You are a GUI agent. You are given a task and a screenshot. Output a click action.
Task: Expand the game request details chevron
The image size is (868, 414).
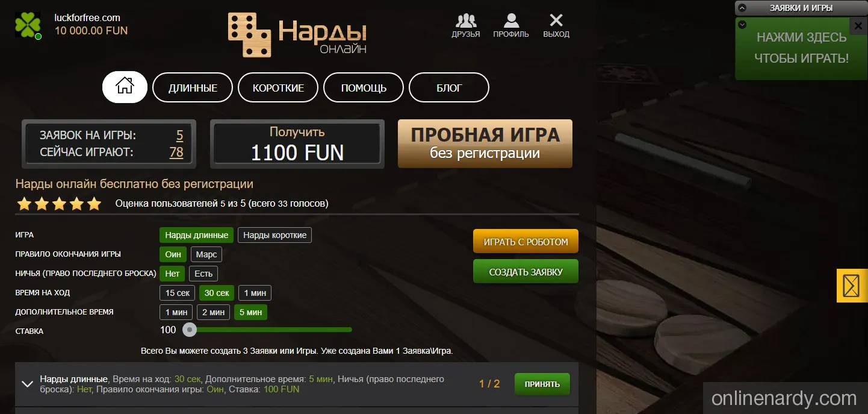pos(26,384)
